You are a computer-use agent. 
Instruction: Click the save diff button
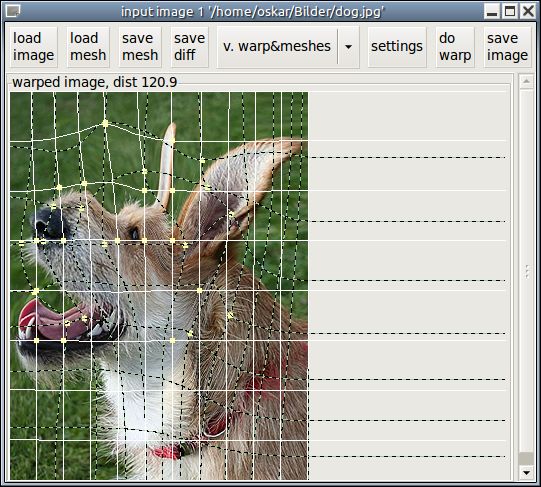pyautogui.click(x=189, y=47)
